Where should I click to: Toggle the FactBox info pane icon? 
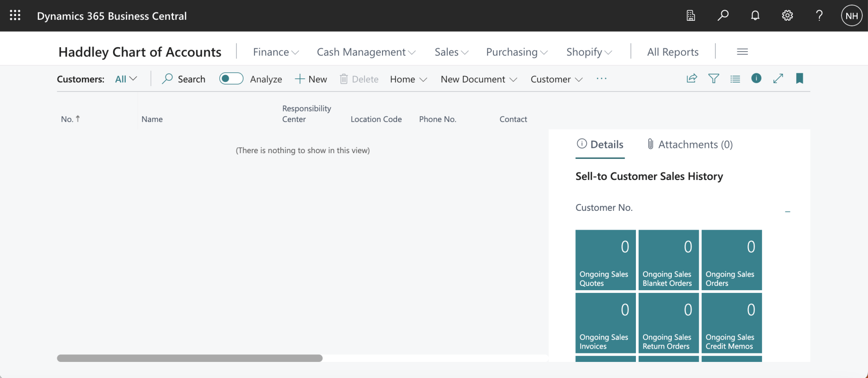(x=756, y=78)
